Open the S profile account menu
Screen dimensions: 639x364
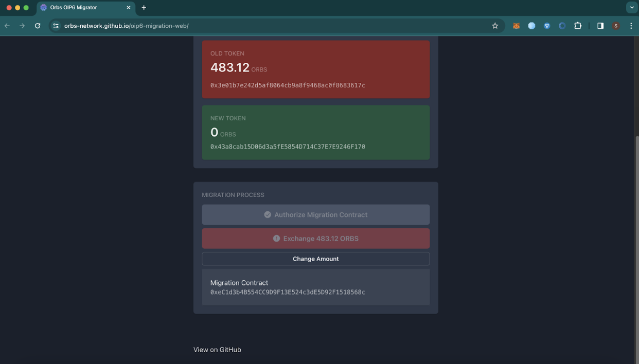click(x=615, y=26)
